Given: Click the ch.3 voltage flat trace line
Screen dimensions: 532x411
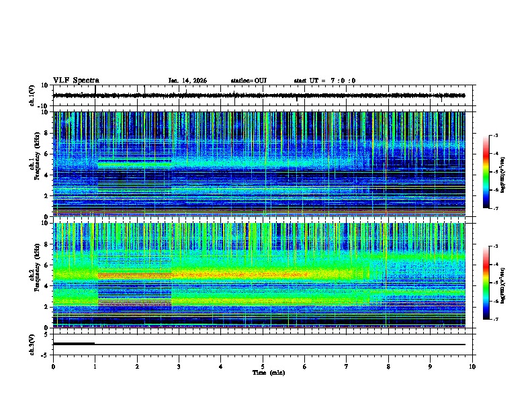Looking at the screenshot, I should 259,345.
